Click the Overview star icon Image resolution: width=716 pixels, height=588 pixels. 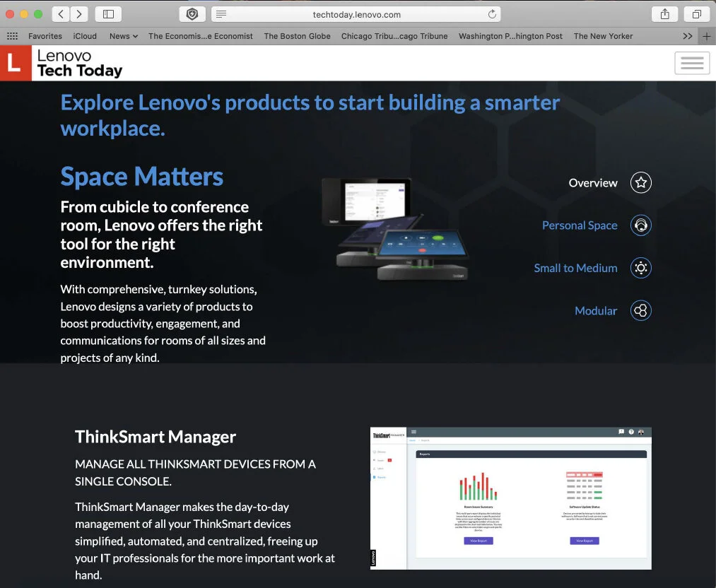[640, 182]
